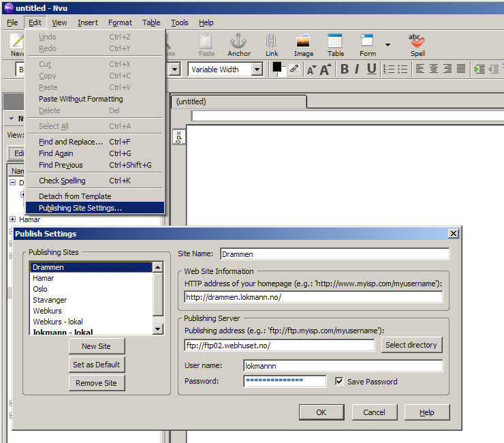The image size is (504, 443).
Task: Expand the Hamar site tree node
Action: click(x=13, y=219)
